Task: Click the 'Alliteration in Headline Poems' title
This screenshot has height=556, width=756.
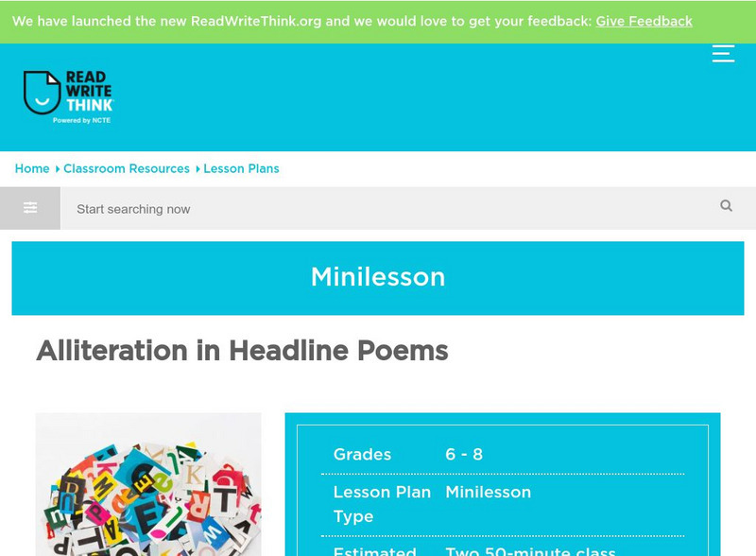Action: click(x=242, y=351)
